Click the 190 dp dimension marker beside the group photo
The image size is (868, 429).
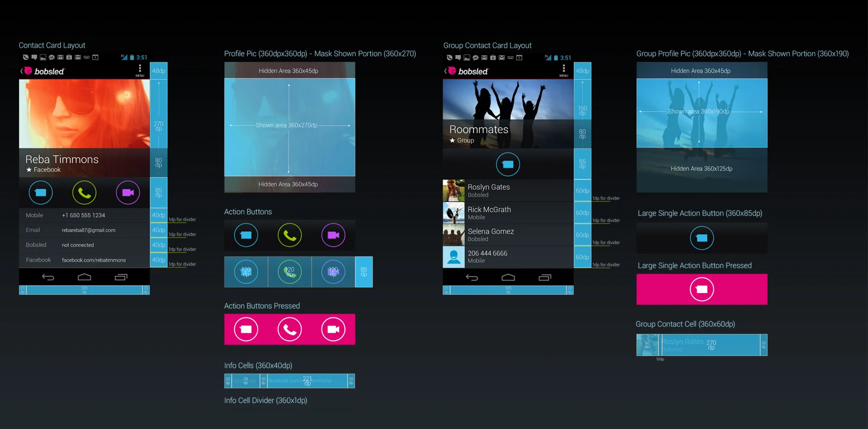click(583, 110)
